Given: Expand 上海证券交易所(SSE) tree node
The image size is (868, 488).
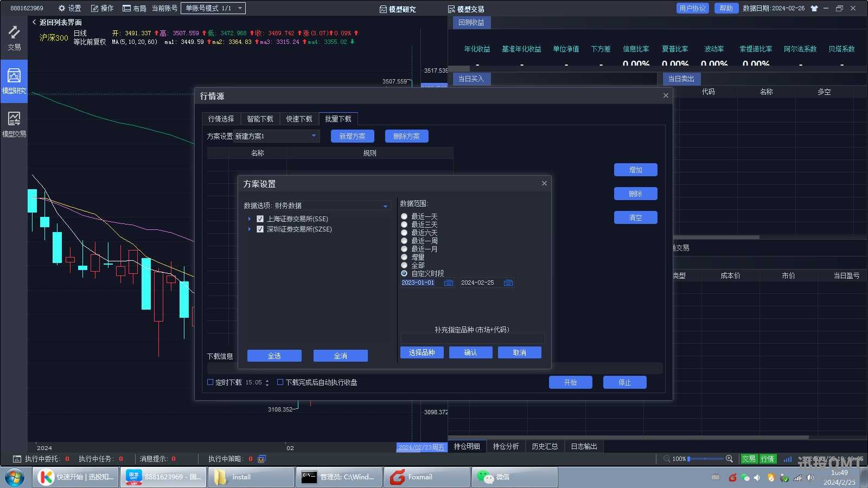Looking at the screenshot, I should point(250,219).
